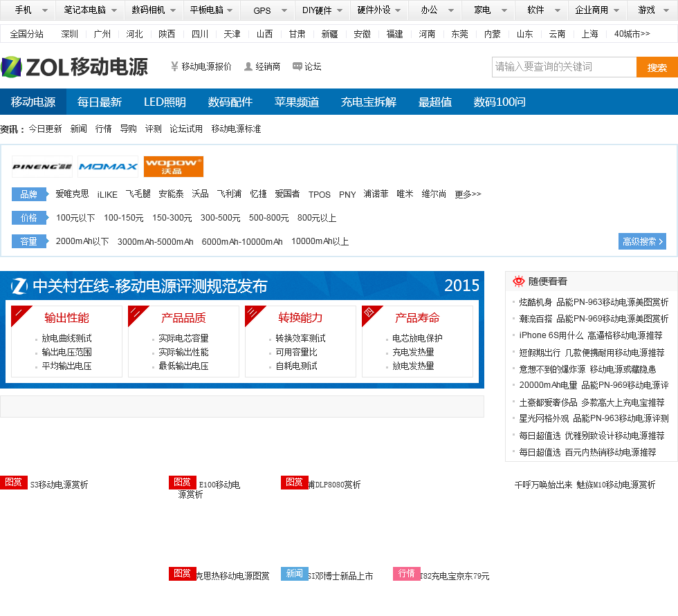The width and height of the screenshot is (678, 616).
Task: Open the 充电宝拆解 navigation tab
Action: pyautogui.click(x=368, y=102)
